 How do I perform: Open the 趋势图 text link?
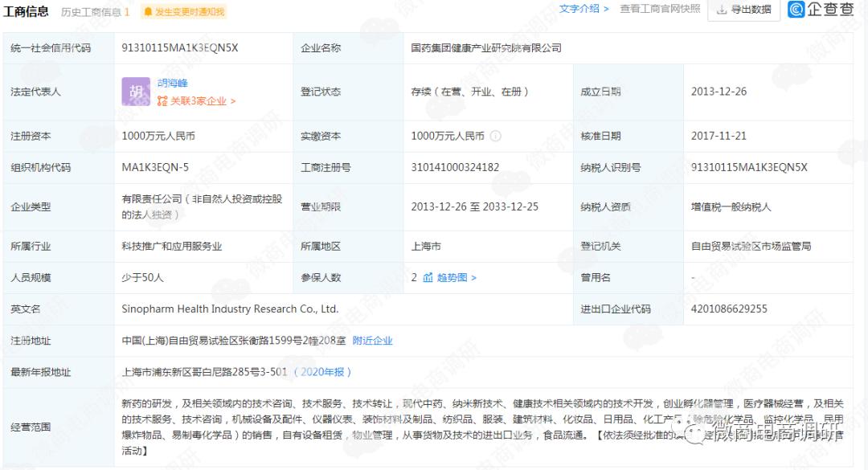coord(457,278)
